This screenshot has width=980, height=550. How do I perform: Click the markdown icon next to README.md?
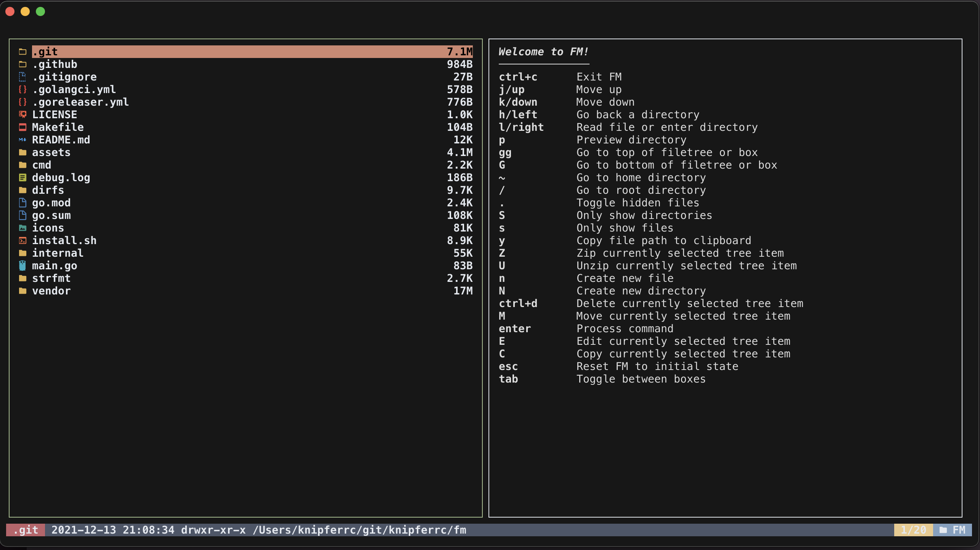coord(22,140)
